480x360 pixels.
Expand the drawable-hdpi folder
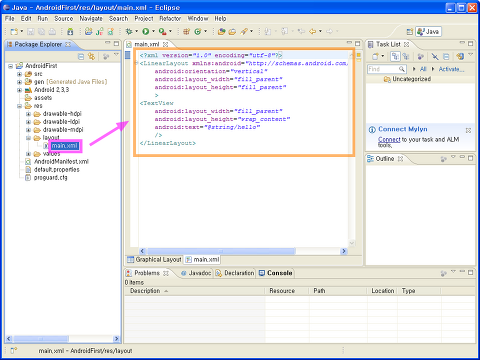point(28,114)
